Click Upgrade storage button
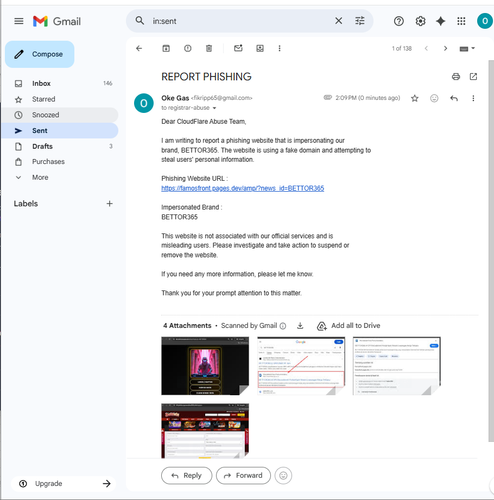Image resolution: width=494 pixels, height=500 pixels. [x=64, y=484]
